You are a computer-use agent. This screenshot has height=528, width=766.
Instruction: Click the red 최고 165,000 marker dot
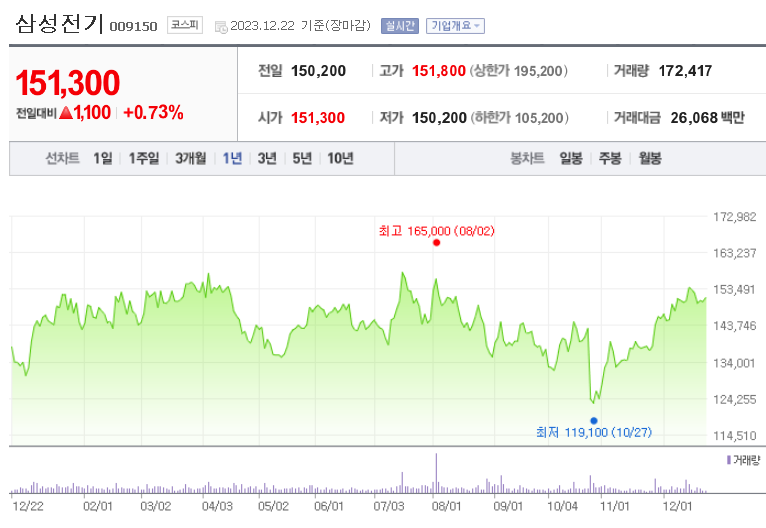tap(436, 242)
